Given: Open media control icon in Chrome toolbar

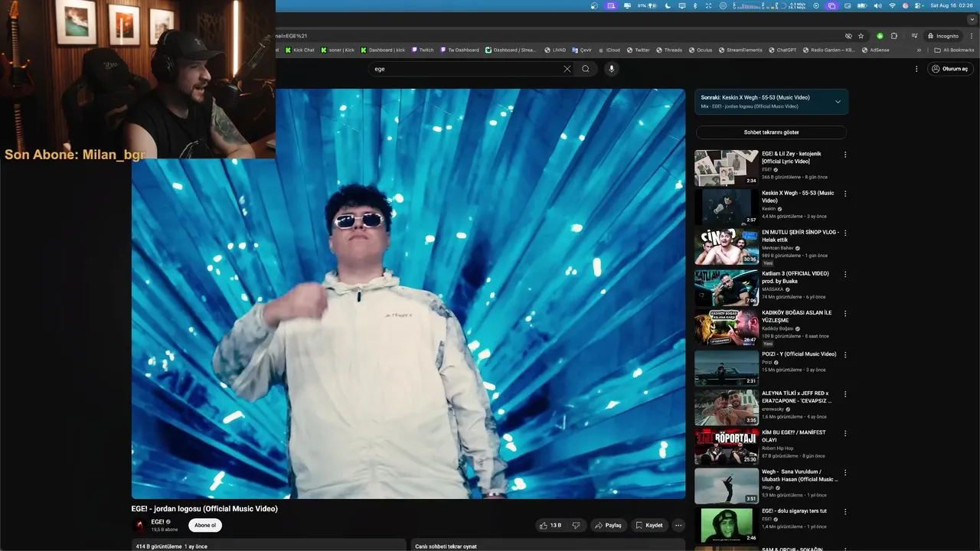Looking at the screenshot, I should [914, 36].
